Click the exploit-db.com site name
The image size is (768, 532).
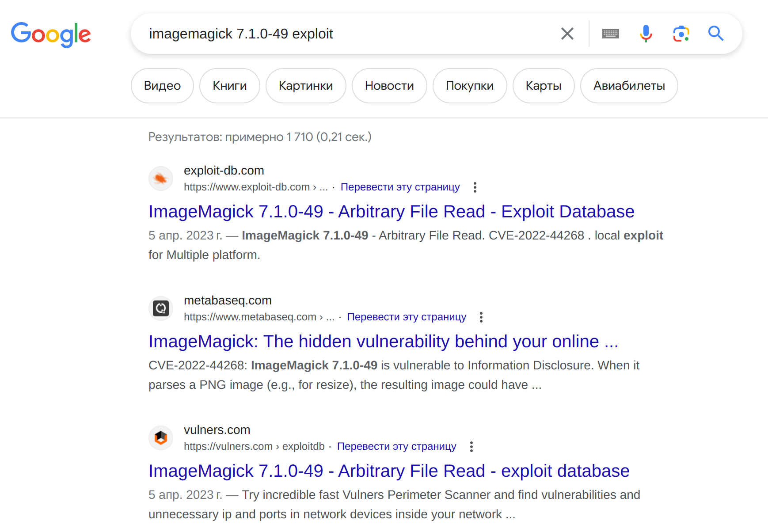pyautogui.click(x=224, y=171)
